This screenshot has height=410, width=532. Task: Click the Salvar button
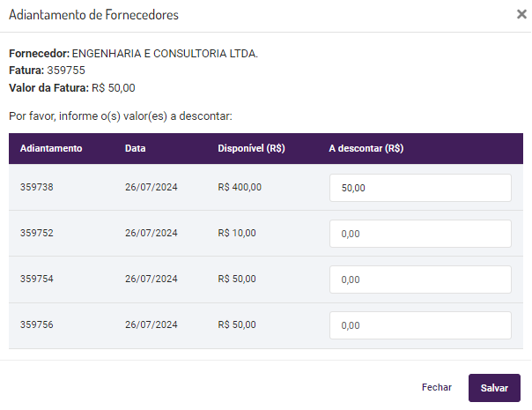point(494,387)
